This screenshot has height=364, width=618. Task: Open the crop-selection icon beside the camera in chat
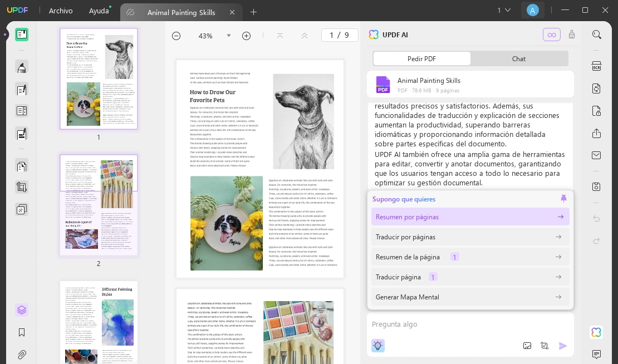pyautogui.click(x=545, y=346)
